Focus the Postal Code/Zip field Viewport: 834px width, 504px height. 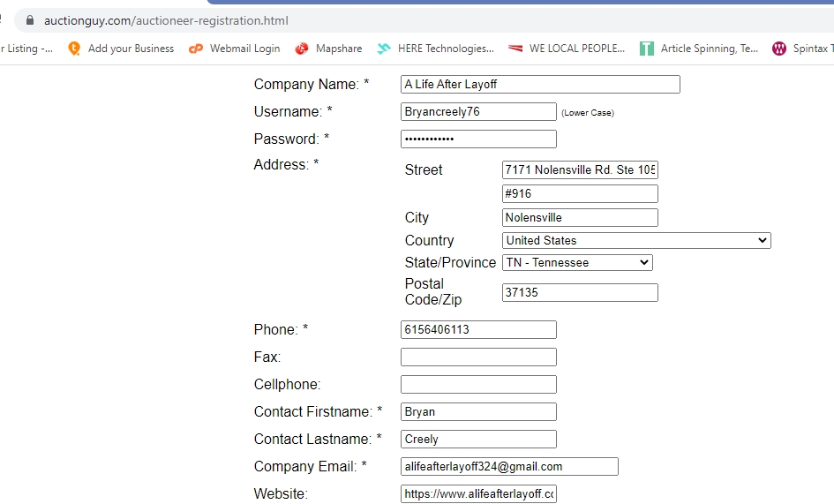click(580, 292)
